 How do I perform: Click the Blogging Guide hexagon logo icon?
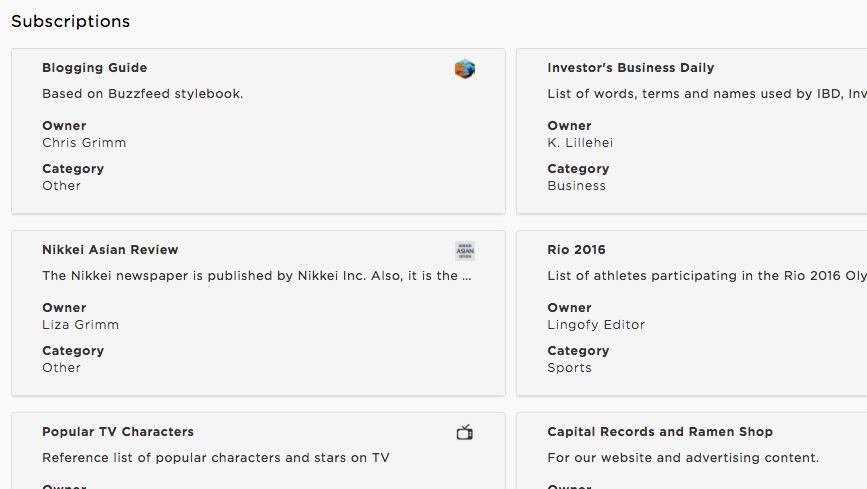coord(465,69)
